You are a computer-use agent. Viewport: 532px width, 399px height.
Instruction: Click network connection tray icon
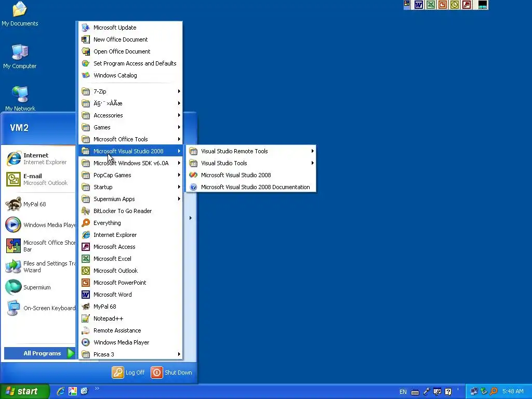coord(474,391)
